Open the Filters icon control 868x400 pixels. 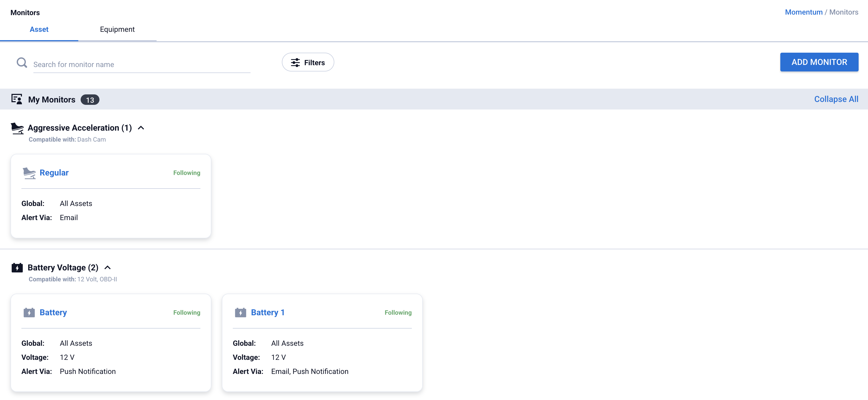pyautogui.click(x=295, y=62)
